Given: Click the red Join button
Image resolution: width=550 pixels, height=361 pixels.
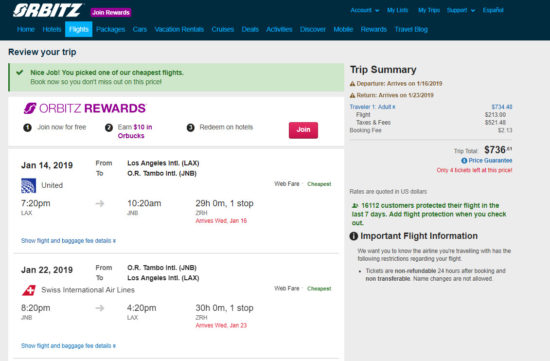Looking at the screenshot, I should coord(303,130).
